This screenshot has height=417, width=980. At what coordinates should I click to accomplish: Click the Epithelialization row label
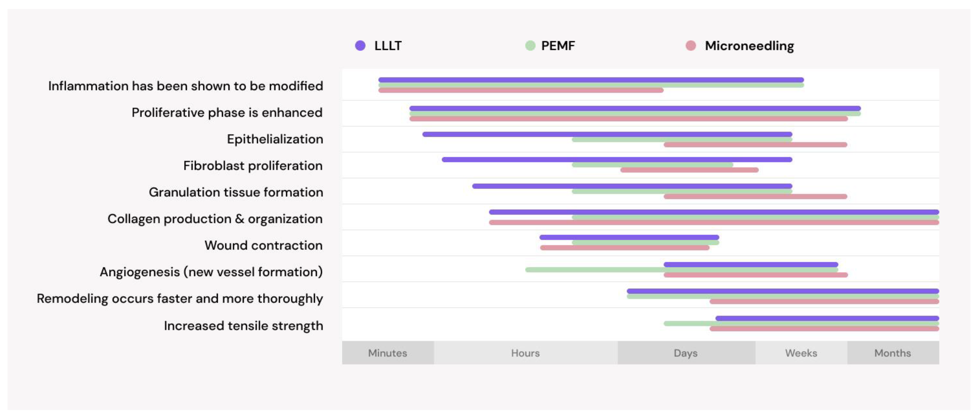click(x=275, y=139)
